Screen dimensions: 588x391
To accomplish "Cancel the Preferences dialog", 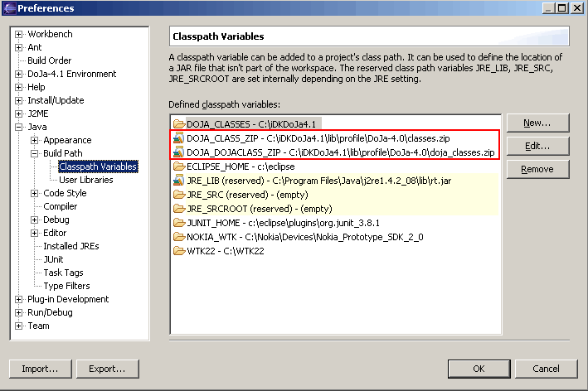I will [546, 369].
